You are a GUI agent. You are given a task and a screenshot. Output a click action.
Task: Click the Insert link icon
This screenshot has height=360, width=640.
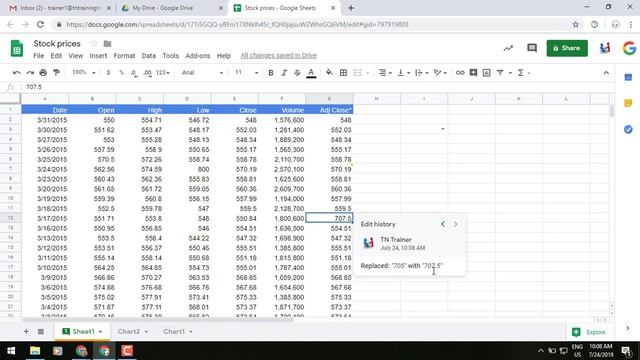click(460, 73)
